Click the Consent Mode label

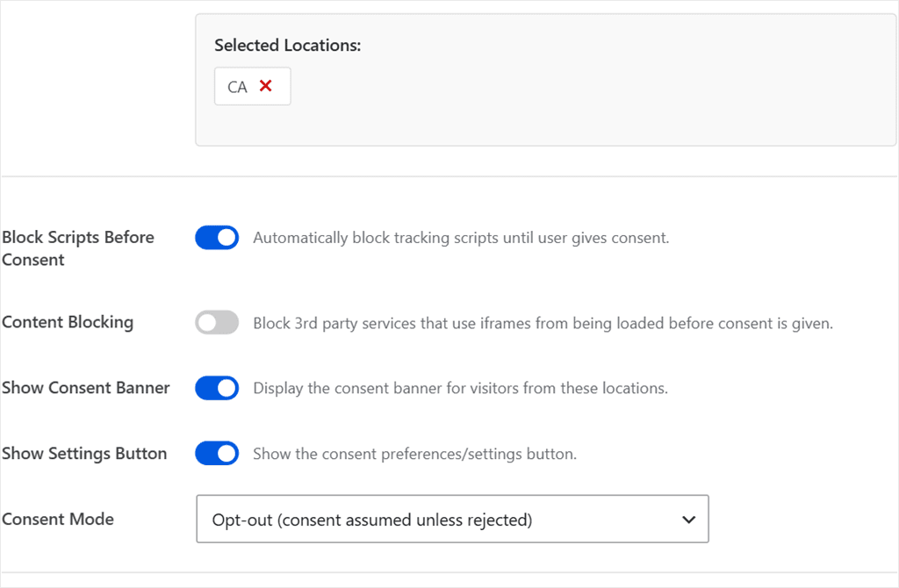point(58,520)
